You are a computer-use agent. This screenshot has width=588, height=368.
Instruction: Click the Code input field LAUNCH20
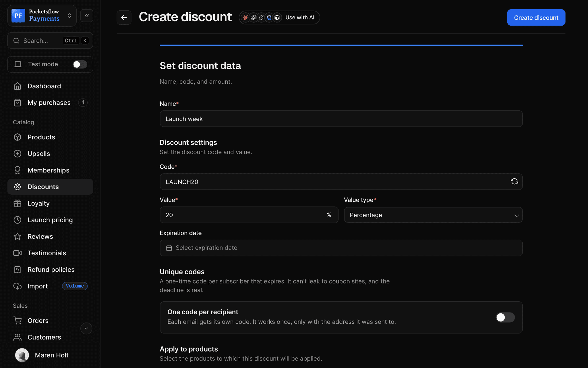pos(341,182)
